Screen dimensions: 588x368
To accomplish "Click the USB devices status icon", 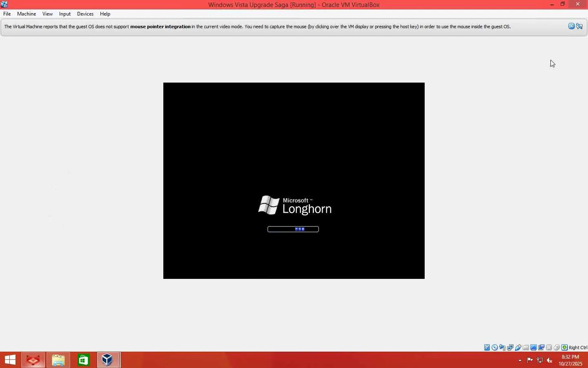I will tap(518, 348).
